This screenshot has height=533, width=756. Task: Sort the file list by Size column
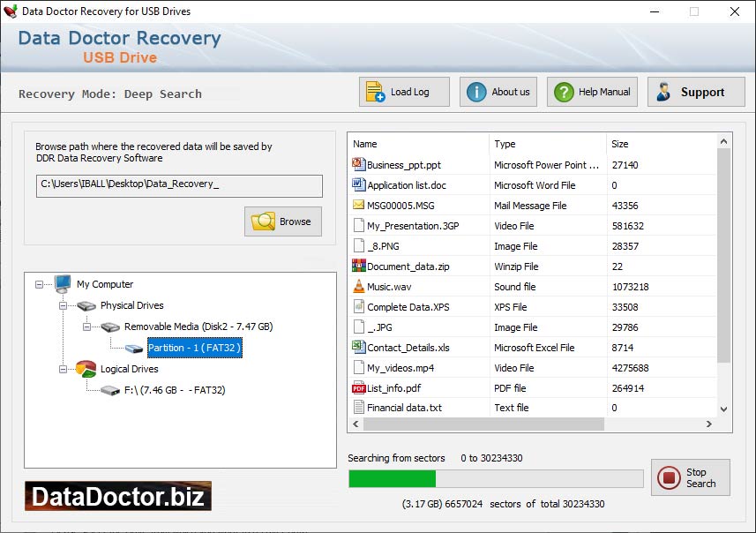[x=660, y=144]
